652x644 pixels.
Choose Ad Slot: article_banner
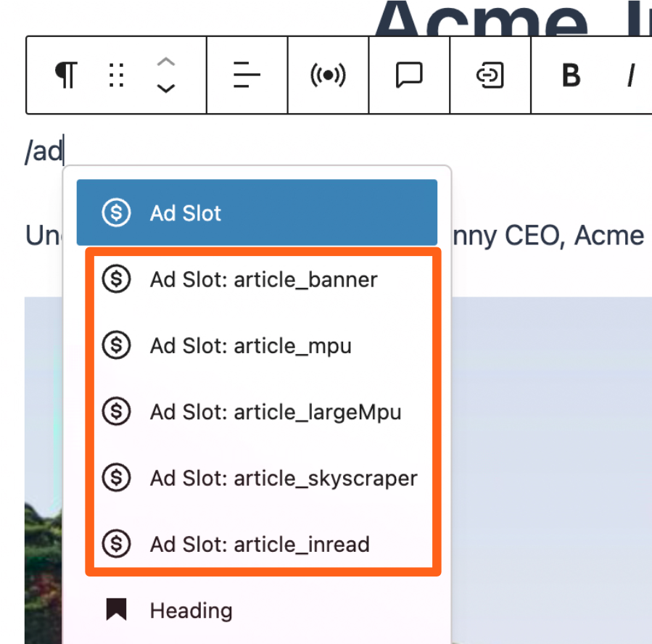pos(263,279)
